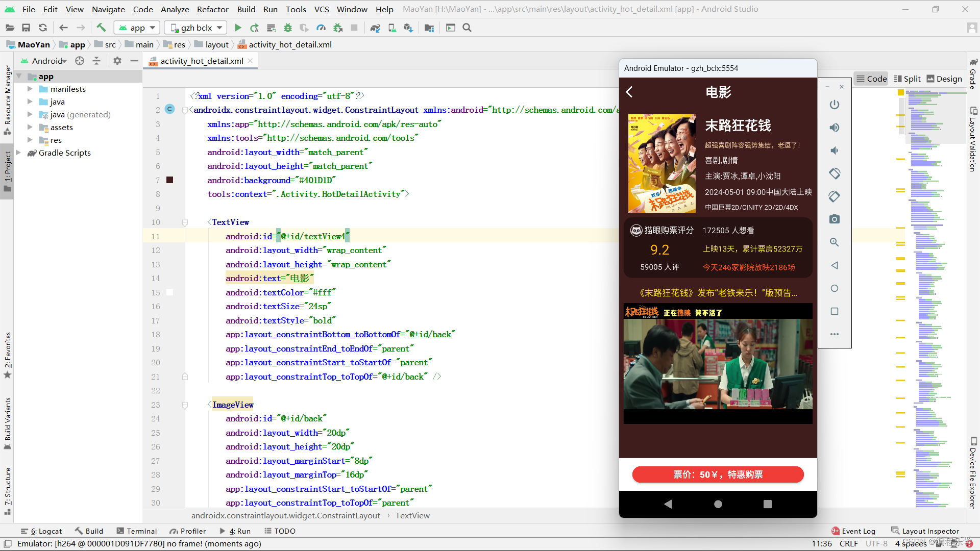Click the Run app play button

238,28
